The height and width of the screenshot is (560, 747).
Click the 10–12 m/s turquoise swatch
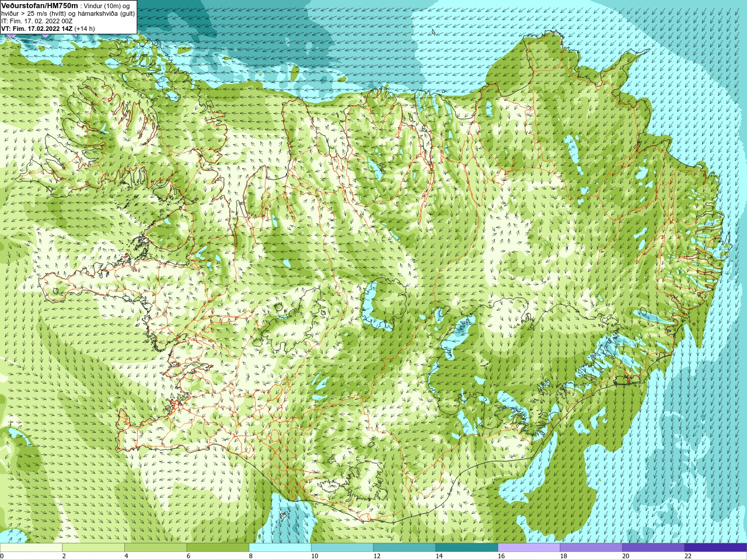[x=343, y=548]
